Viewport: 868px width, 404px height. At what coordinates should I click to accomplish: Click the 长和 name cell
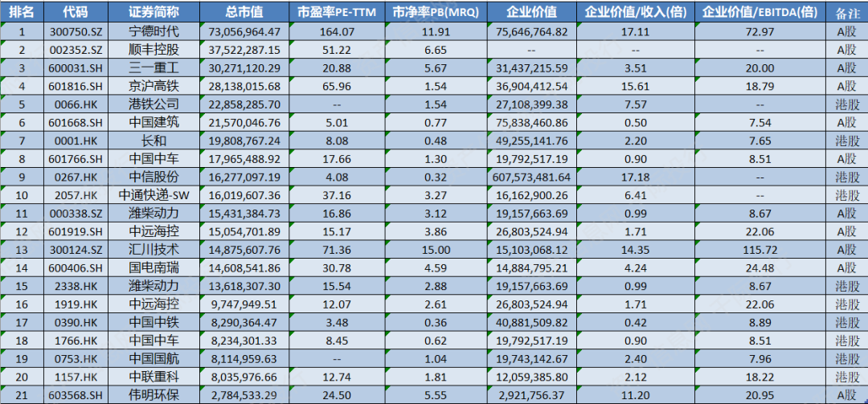(x=154, y=141)
